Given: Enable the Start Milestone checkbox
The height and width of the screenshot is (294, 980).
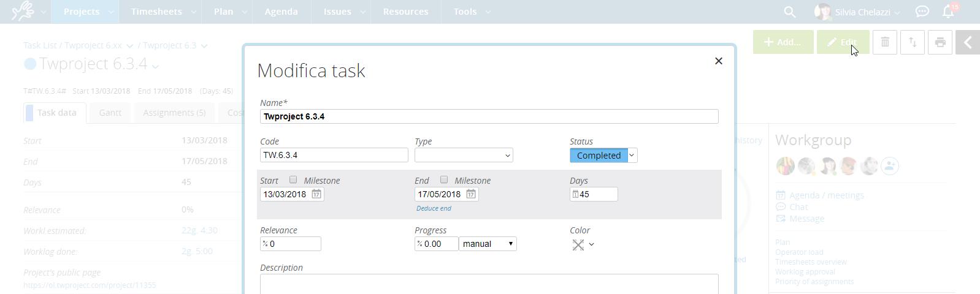Looking at the screenshot, I should click(x=293, y=180).
